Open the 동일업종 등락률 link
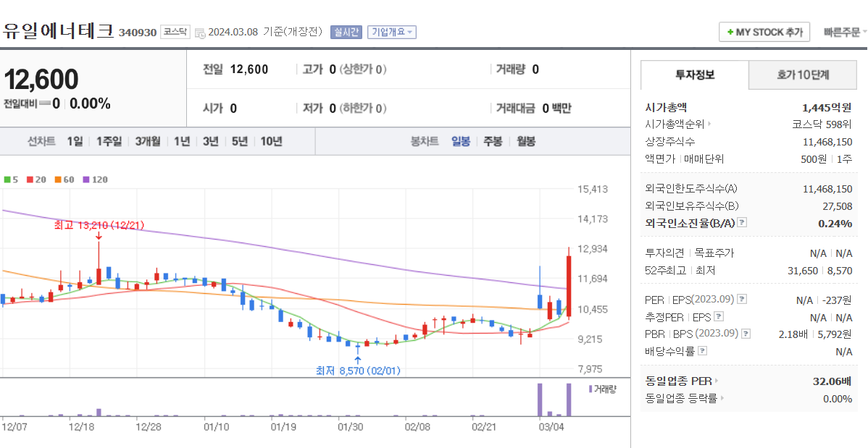The image size is (868, 448). pos(682,398)
